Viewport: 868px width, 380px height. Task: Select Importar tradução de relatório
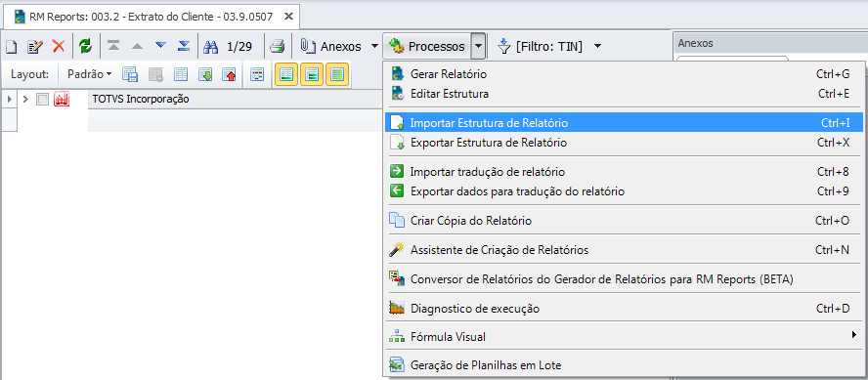pyautogui.click(x=624, y=172)
